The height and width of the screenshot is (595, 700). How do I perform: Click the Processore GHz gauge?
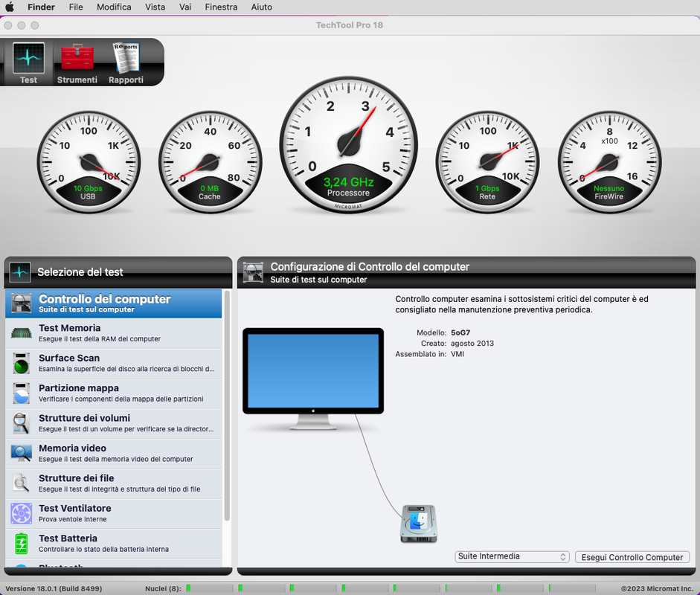349,144
